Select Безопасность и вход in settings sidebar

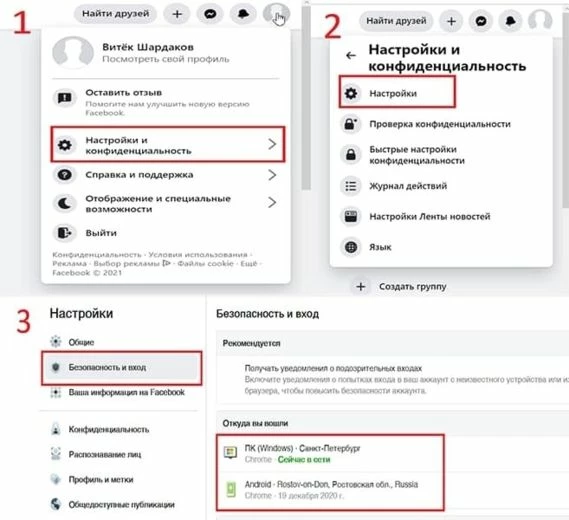pos(122,368)
